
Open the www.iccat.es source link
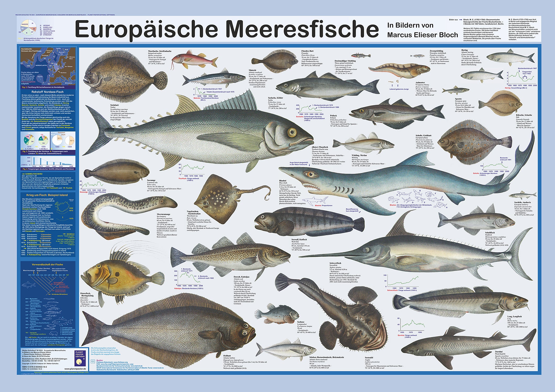(x=158, y=368)
